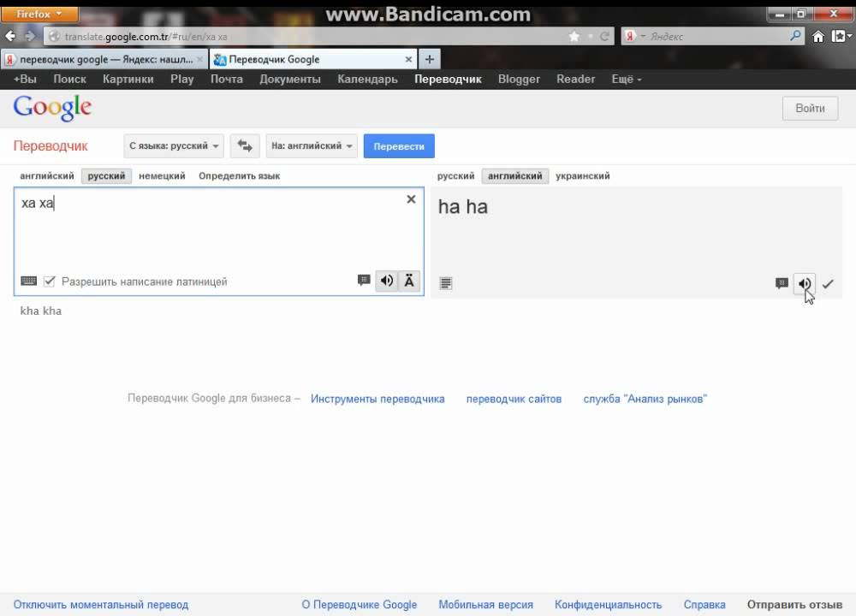The image size is (856, 616).
Task: Click the browser Forward arrow
Action: coord(29,36)
